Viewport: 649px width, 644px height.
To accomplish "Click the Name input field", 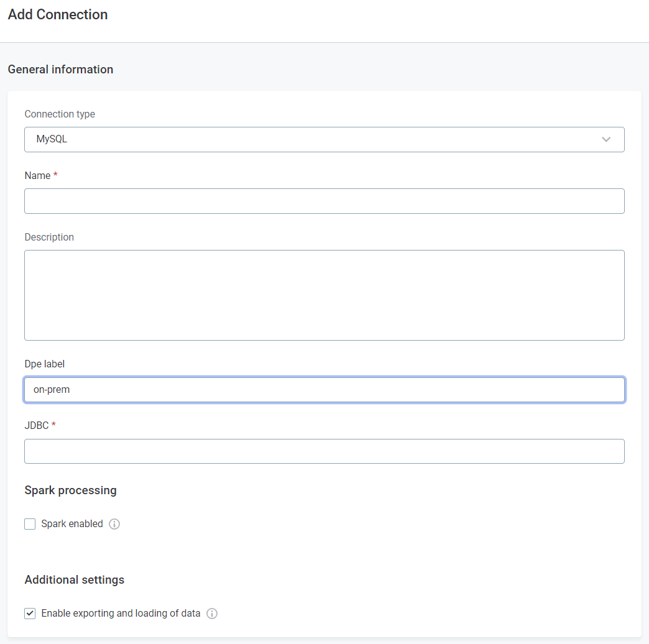I will point(324,201).
